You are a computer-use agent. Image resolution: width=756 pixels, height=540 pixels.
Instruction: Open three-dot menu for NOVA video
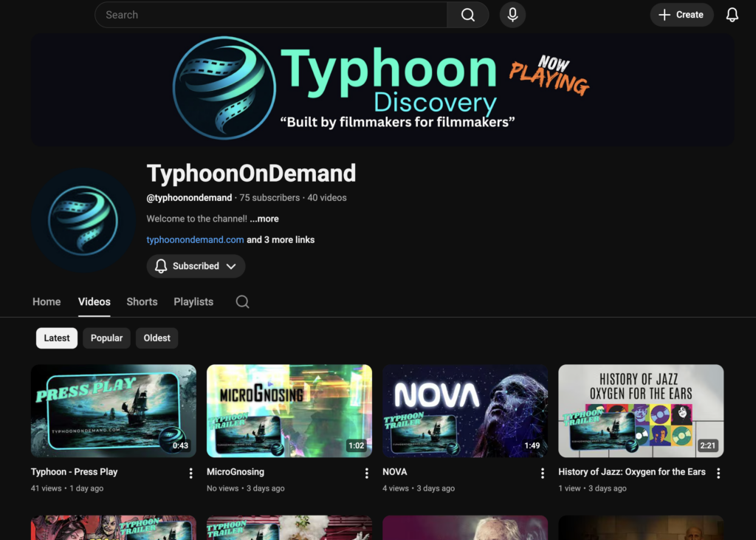(x=542, y=473)
